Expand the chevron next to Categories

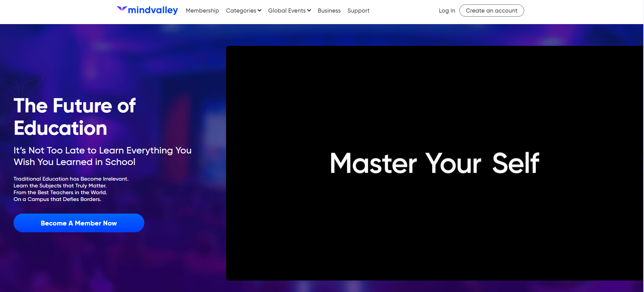(260, 11)
